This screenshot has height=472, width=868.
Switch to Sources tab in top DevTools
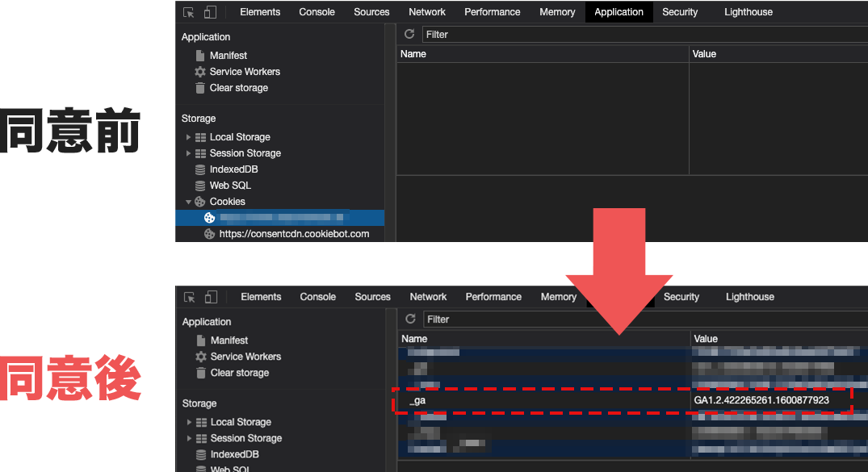click(371, 12)
